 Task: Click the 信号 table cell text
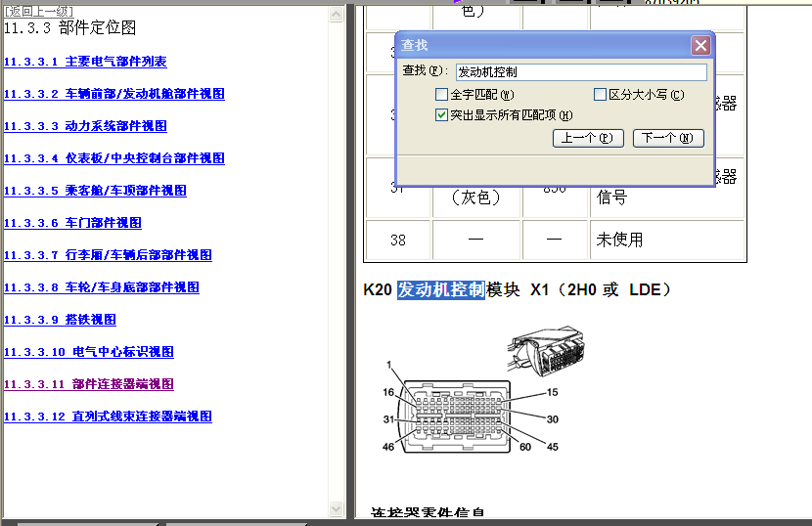point(612,197)
